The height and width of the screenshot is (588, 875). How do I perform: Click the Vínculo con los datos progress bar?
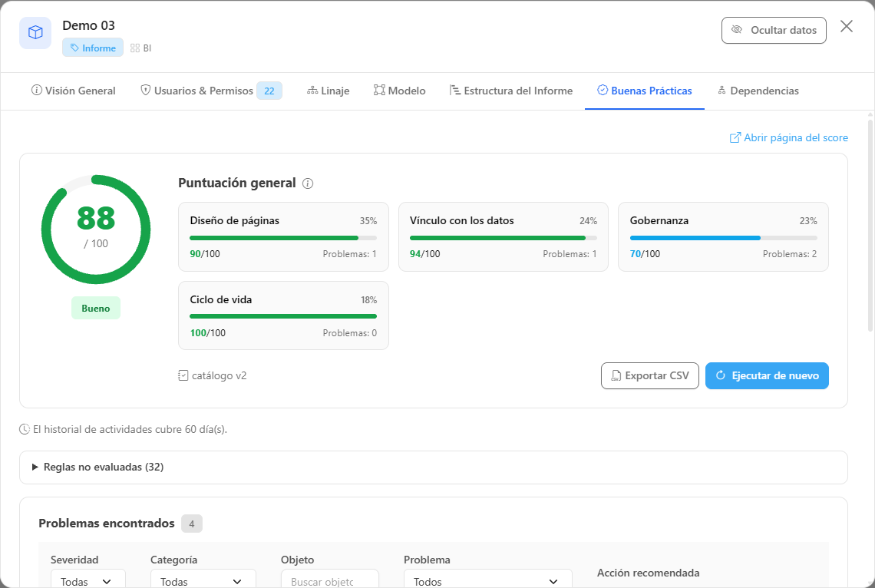504,238
